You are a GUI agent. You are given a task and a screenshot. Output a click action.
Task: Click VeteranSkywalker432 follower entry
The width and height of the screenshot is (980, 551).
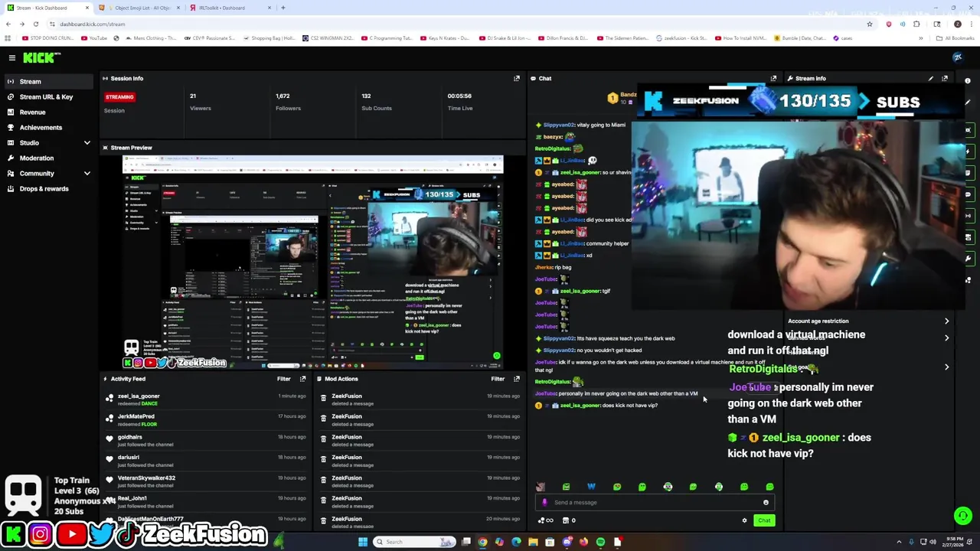146,478
